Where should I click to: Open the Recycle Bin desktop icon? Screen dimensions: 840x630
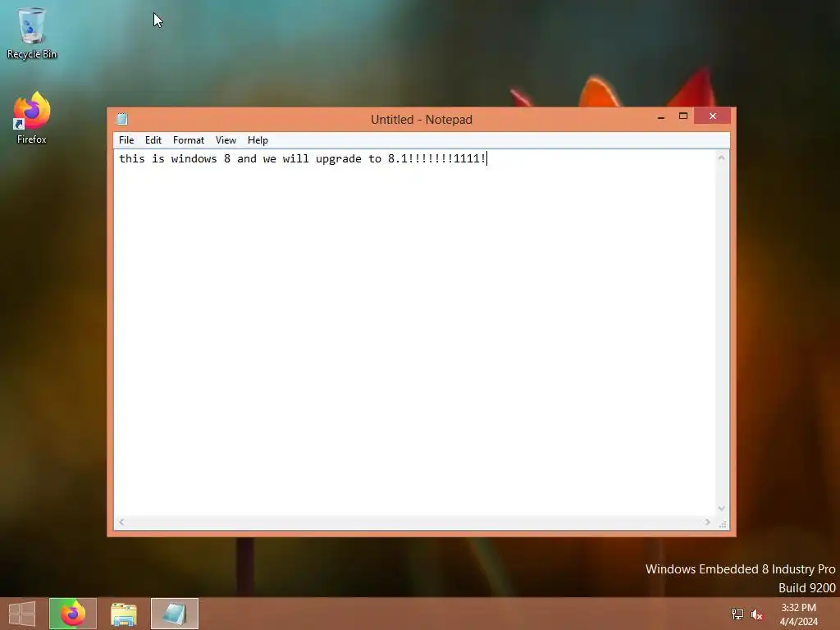(x=32, y=33)
